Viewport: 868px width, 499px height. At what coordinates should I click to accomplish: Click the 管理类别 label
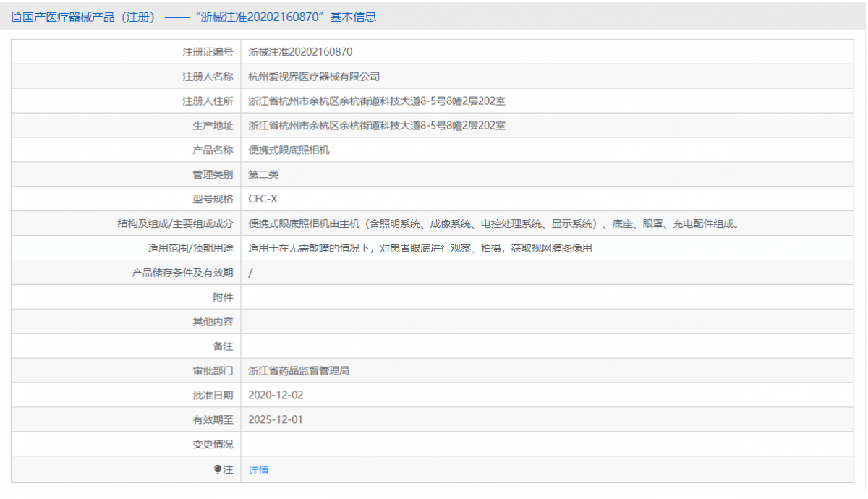(x=213, y=175)
